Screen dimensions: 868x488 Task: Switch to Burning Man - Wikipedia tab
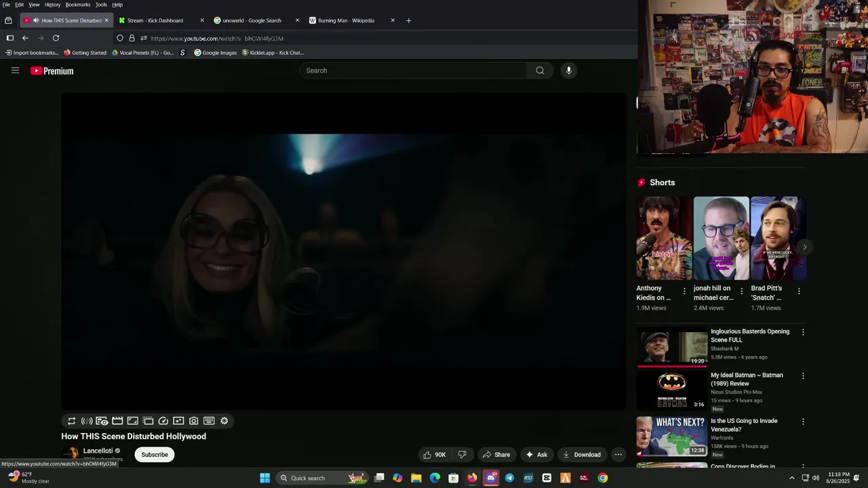click(351, 20)
